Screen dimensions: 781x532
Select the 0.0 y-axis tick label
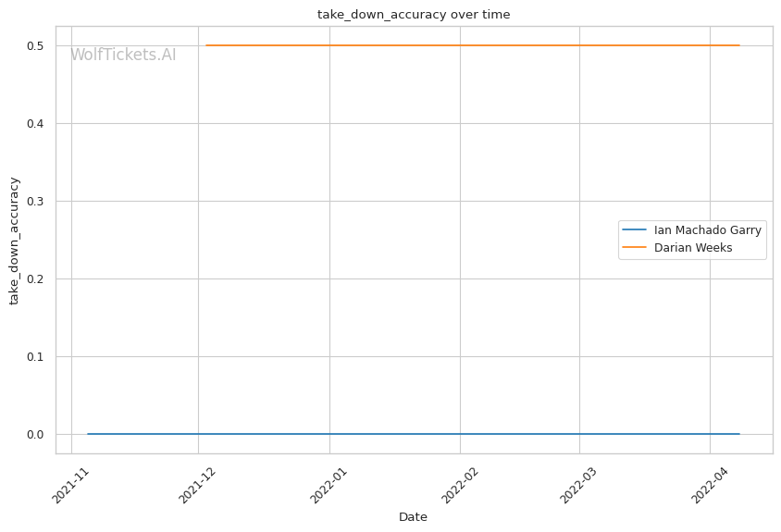pos(43,435)
